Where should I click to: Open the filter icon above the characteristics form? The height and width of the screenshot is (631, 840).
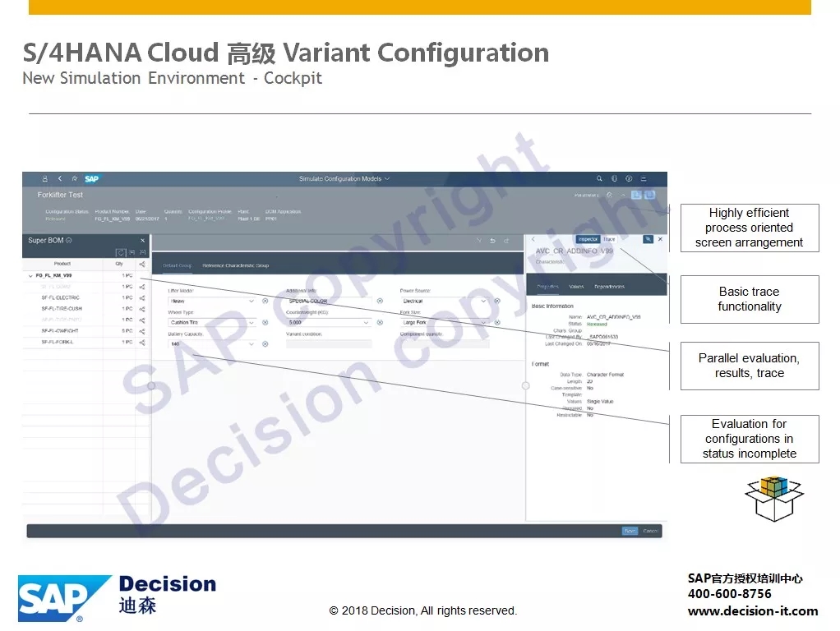click(479, 241)
